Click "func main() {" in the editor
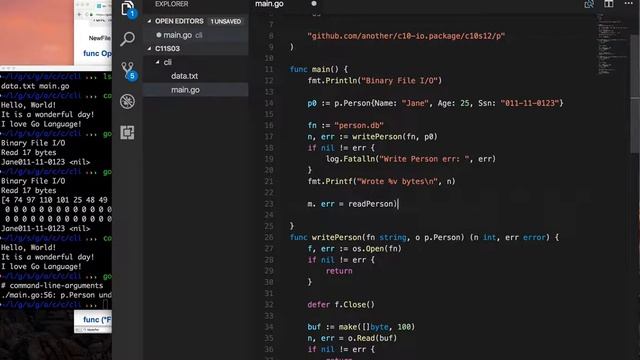 click(319, 69)
